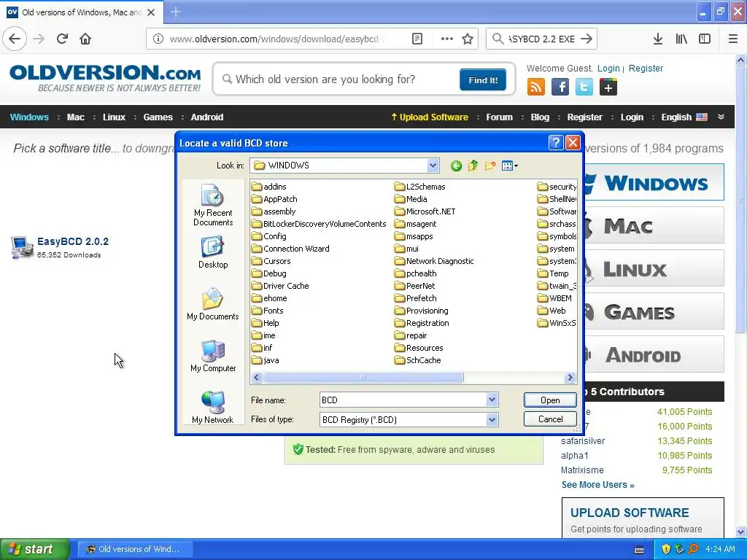Open My Recent Documents in places bar

tap(213, 205)
